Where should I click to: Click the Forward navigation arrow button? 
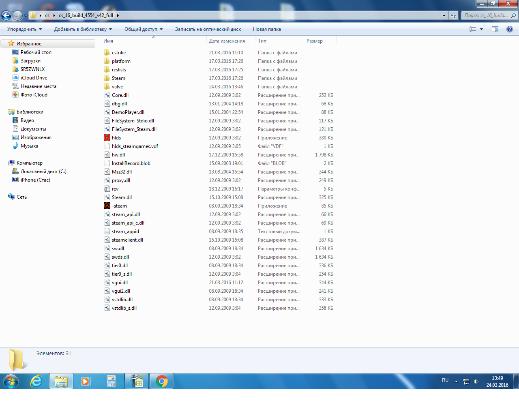click(17, 16)
